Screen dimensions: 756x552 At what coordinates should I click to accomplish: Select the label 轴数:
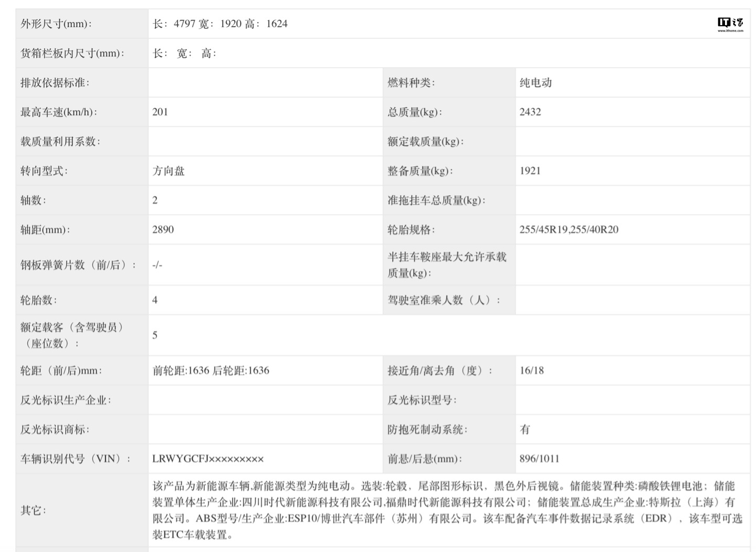[34, 200]
